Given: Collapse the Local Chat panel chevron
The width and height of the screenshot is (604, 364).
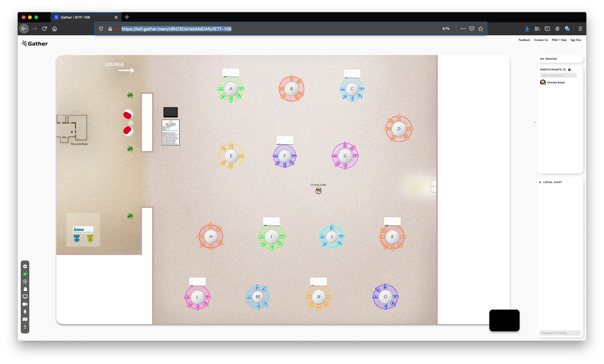Looking at the screenshot, I should (540, 182).
